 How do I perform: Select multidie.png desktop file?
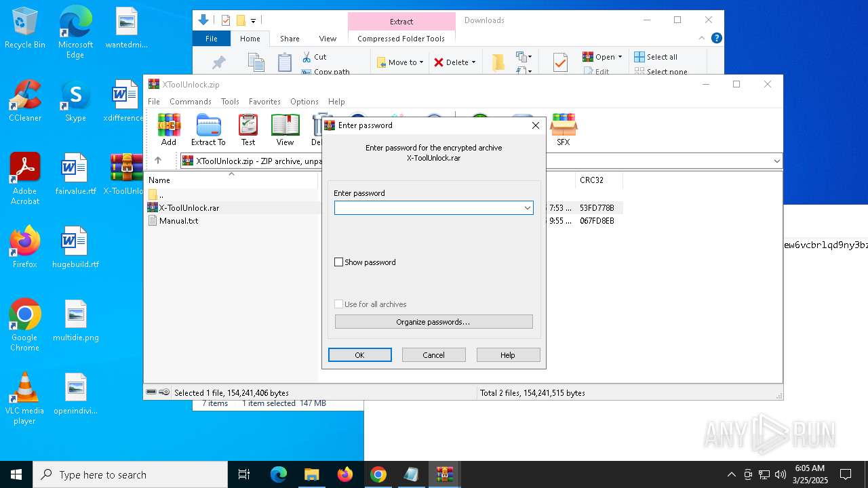75,320
